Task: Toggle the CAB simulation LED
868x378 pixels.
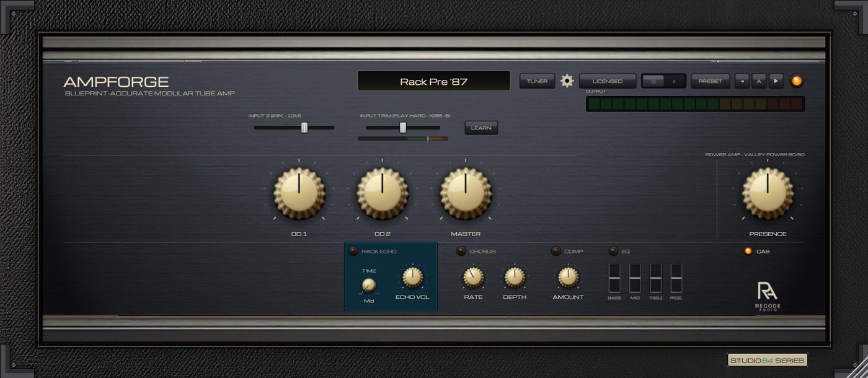Action: click(x=748, y=251)
